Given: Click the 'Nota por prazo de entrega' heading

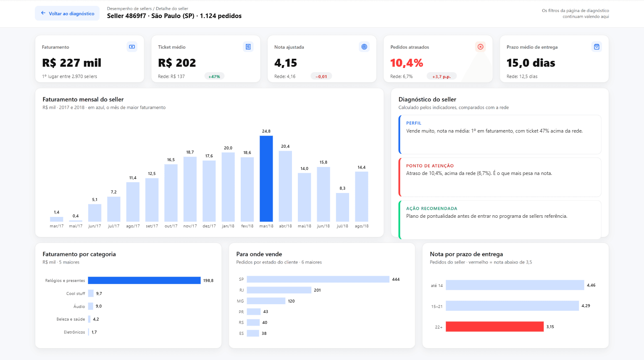Looking at the screenshot, I should pyautogui.click(x=466, y=254).
